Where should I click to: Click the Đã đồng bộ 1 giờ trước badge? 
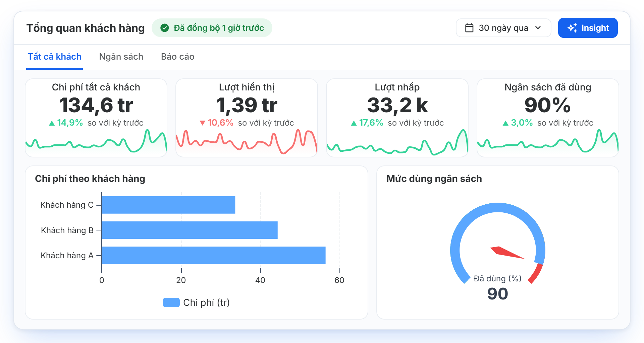(212, 28)
